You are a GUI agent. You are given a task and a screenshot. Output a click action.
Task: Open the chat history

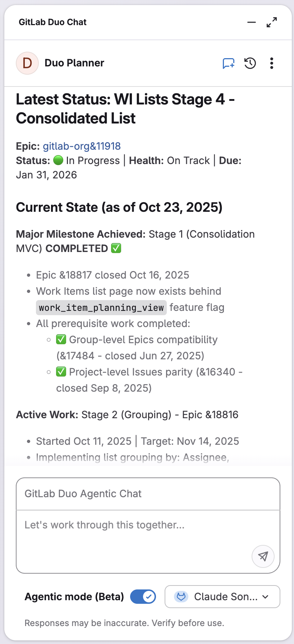point(250,63)
